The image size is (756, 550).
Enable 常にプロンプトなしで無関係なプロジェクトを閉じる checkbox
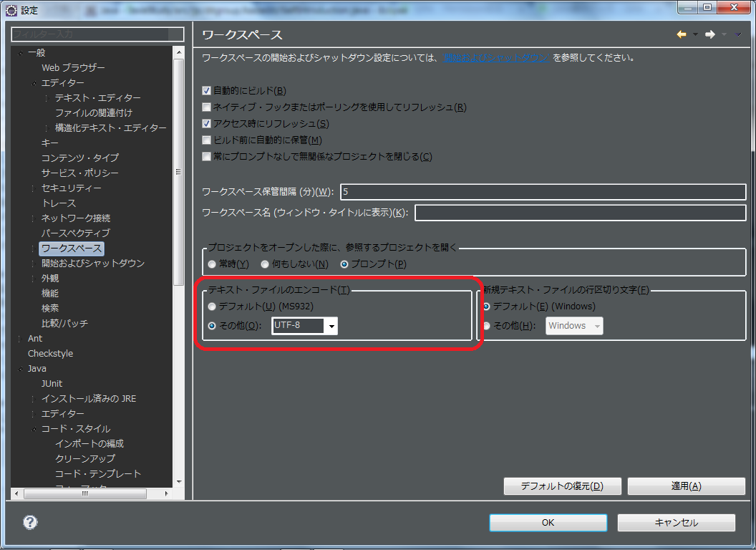206,156
